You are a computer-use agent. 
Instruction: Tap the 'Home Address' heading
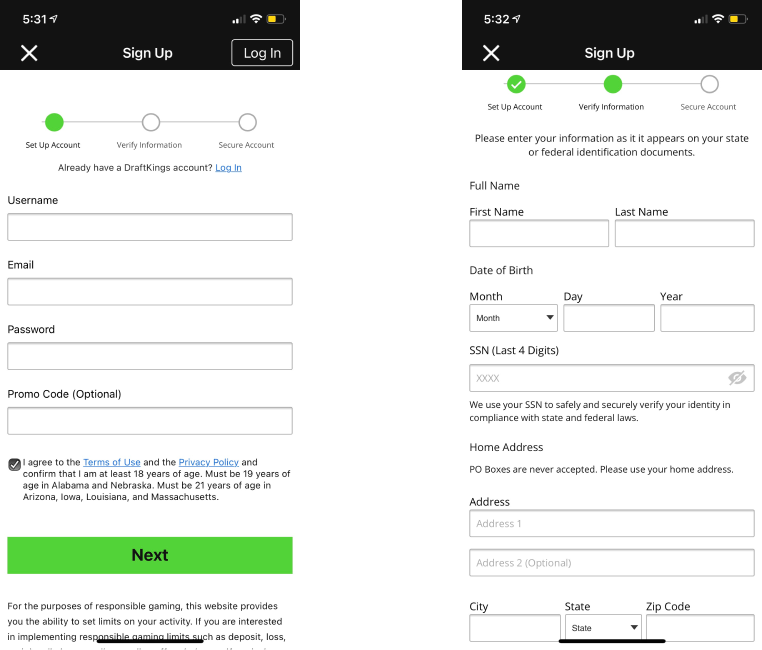point(506,447)
